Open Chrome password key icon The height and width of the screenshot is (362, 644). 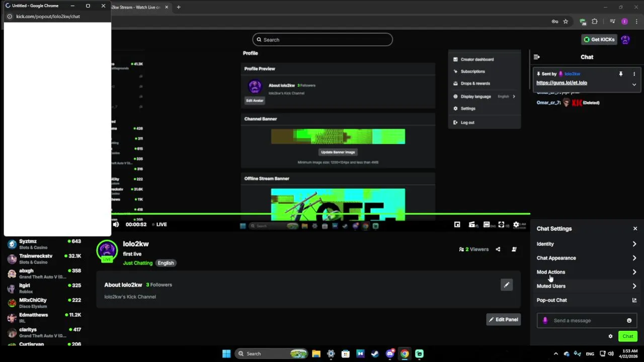click(554, 22)
